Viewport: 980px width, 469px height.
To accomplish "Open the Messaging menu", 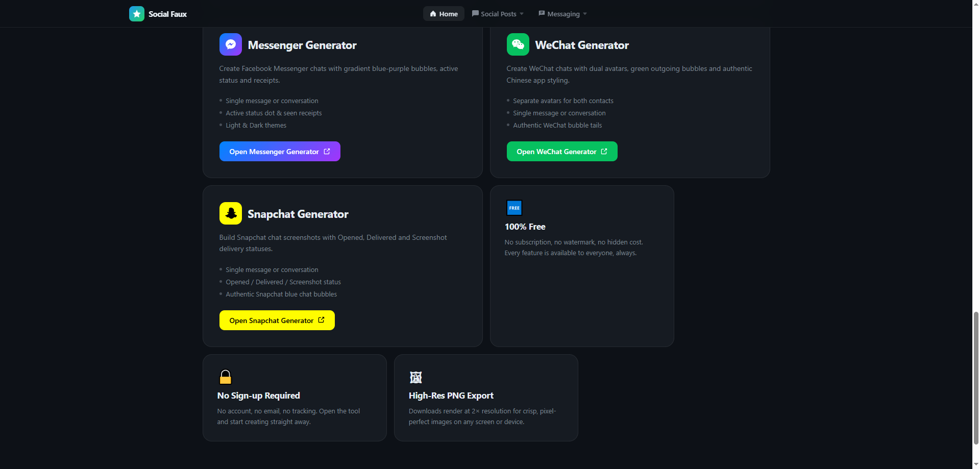I will (x=562, y=14).
